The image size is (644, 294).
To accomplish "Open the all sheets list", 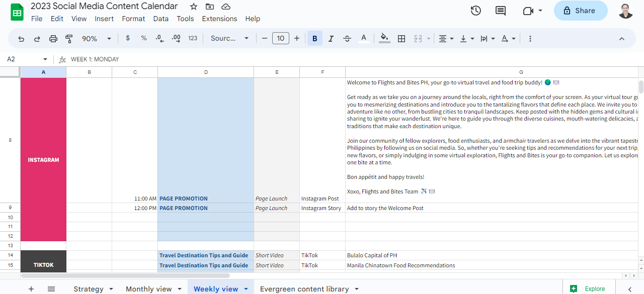I will point(51,288).
